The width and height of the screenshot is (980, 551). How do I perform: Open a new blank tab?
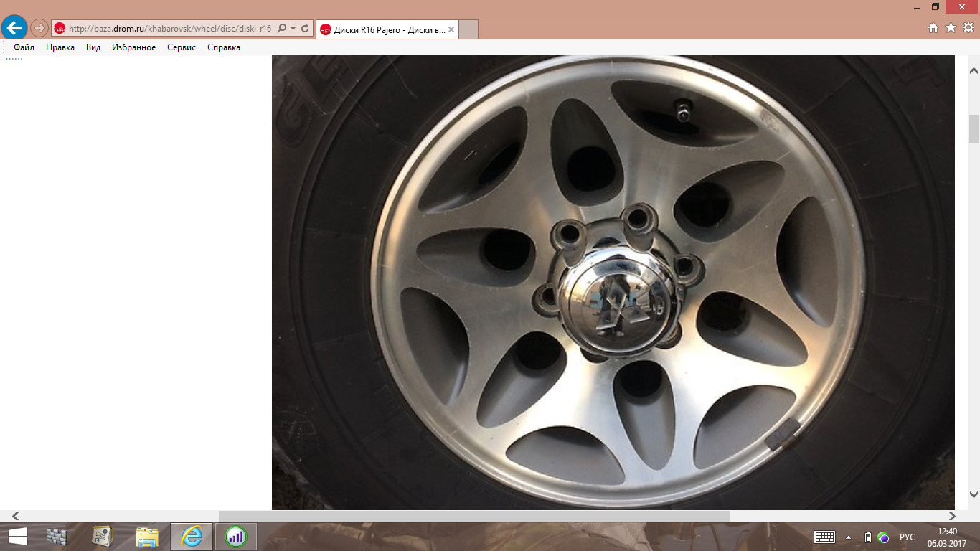coord(468,29)
